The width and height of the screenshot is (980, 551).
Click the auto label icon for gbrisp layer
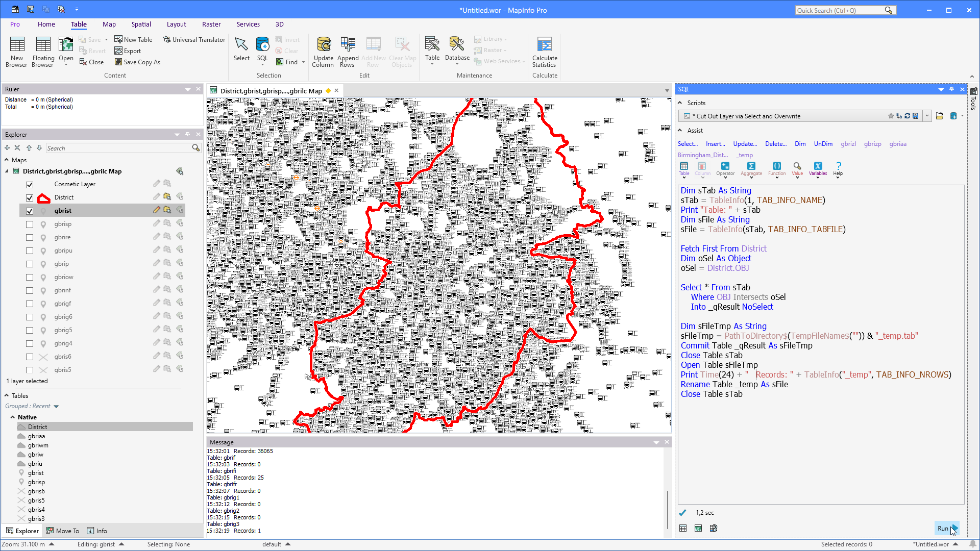click(180, 223)
